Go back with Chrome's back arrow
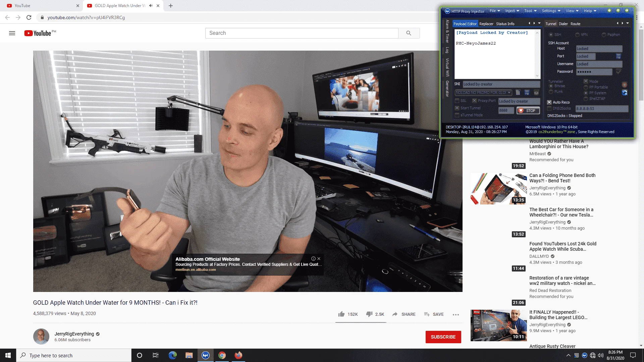Viewport: 644px width, 362px height. [7, 17]
